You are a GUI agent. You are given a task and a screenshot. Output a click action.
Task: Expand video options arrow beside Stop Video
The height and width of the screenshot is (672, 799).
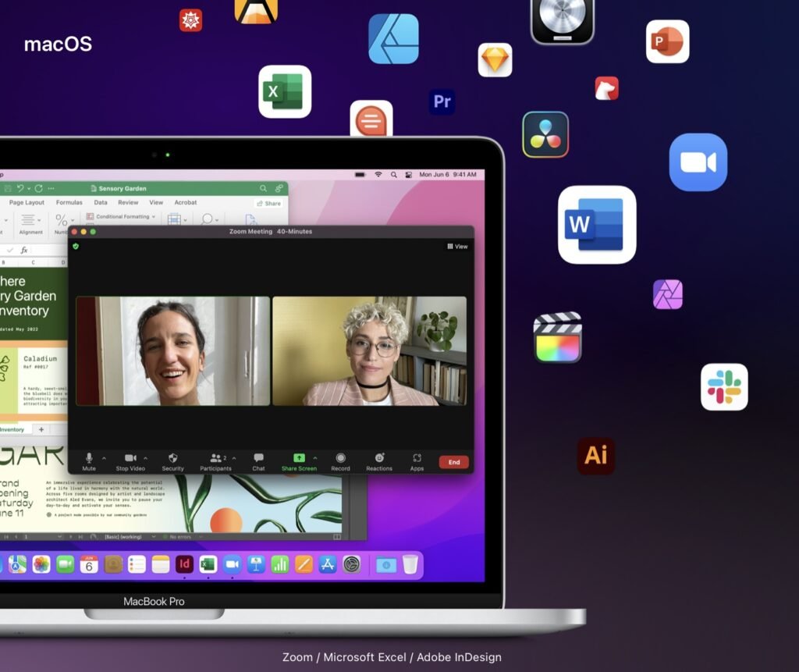point(146,458)
